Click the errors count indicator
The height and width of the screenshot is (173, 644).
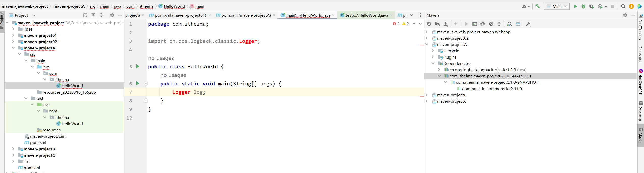(x=396, y=24)
